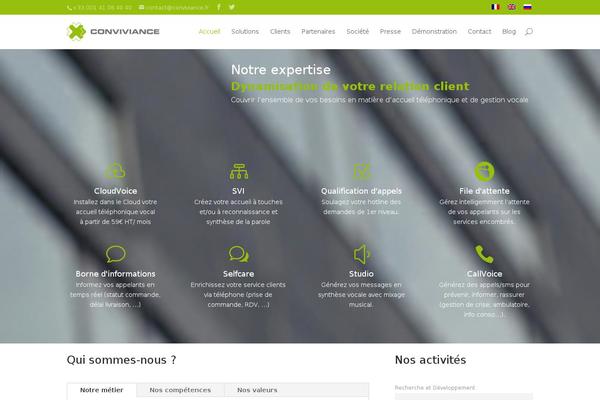
Task: Select the Qualification d'appels checkmark icon
Action: (362, 171)
